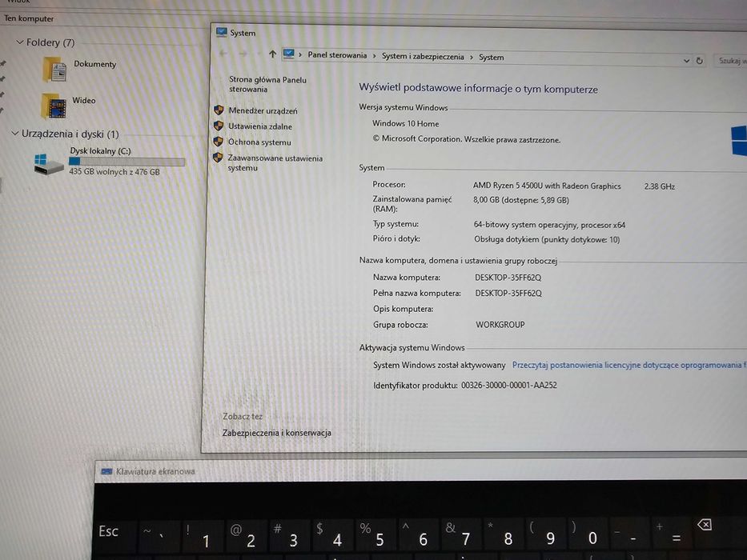Click the on-screen keyboard title icon
747x560 pixels.
(x=106, y=471)
